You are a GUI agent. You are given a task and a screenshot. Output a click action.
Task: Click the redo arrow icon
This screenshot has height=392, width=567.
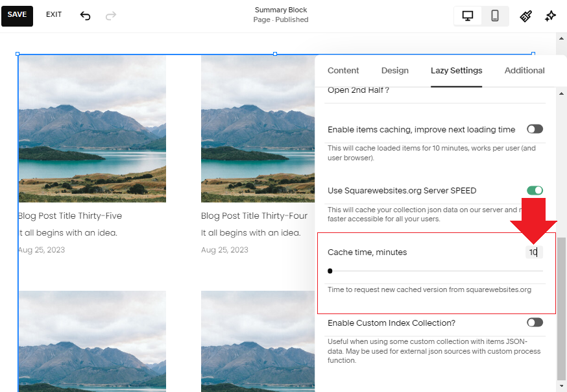111,16
